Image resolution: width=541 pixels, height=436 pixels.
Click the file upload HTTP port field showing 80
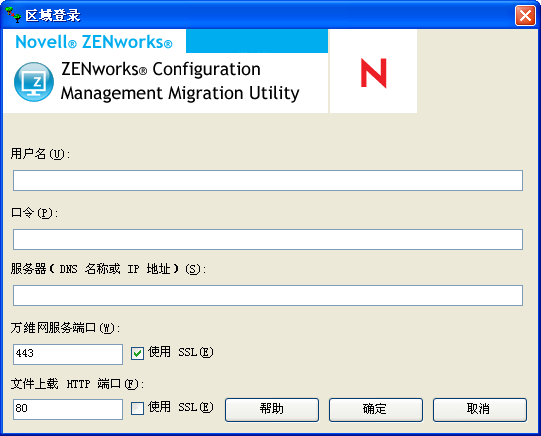[x=68, y=409]
